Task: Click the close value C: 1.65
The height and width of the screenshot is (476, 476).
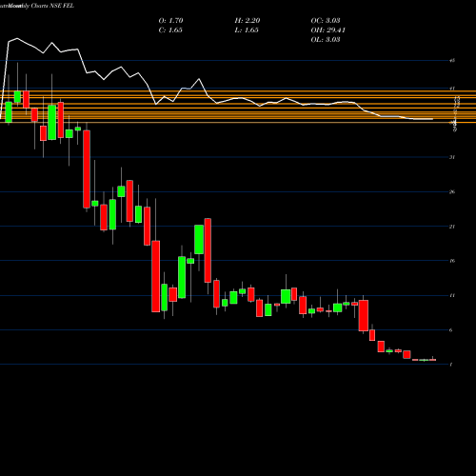Action: click(x=170, y=30)
